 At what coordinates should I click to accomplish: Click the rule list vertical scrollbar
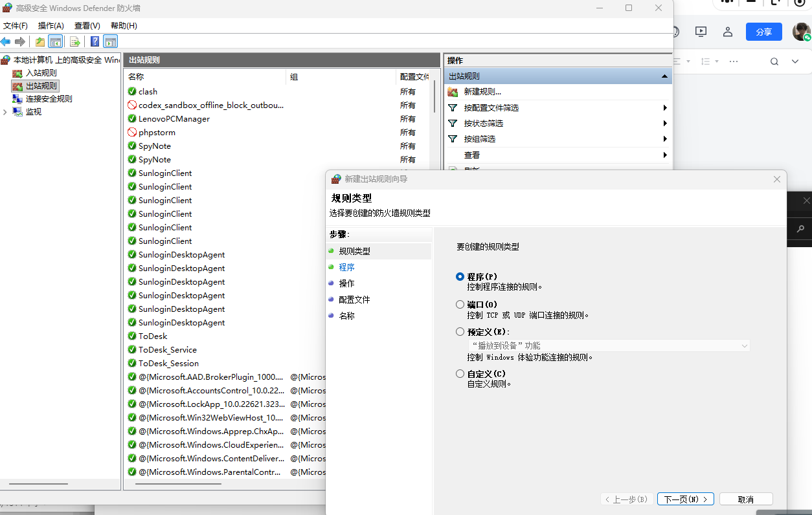pyautogui.click(x=434, y=97)
